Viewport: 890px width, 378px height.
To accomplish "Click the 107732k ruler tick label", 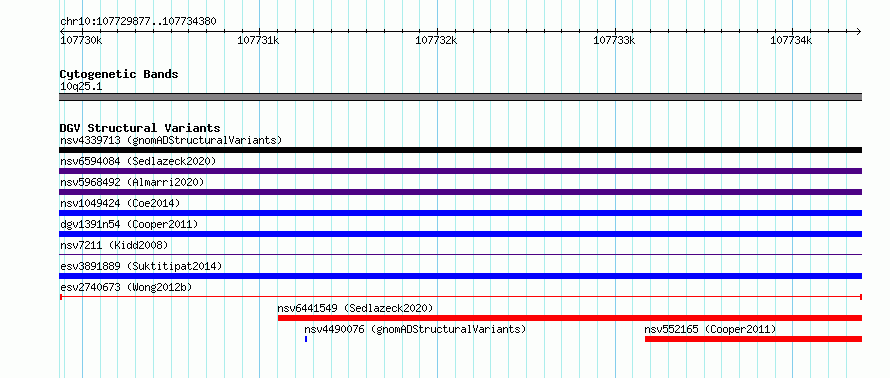I will click(x=436, y=40).
